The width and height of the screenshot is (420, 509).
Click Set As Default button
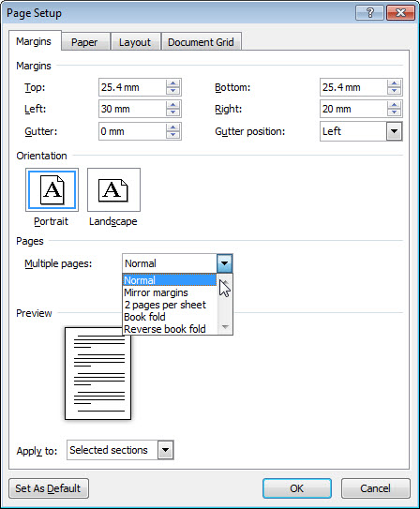(x=49, y=488)
